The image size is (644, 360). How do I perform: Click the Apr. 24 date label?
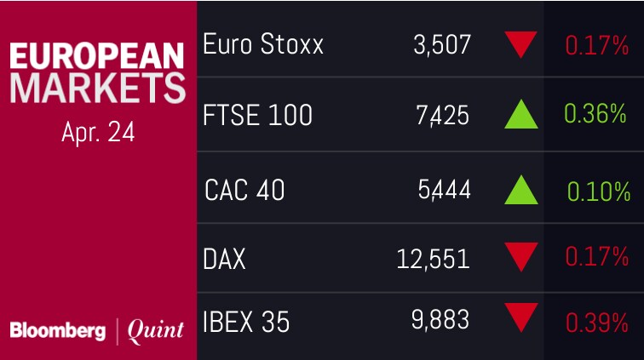(x=98, y=134)
